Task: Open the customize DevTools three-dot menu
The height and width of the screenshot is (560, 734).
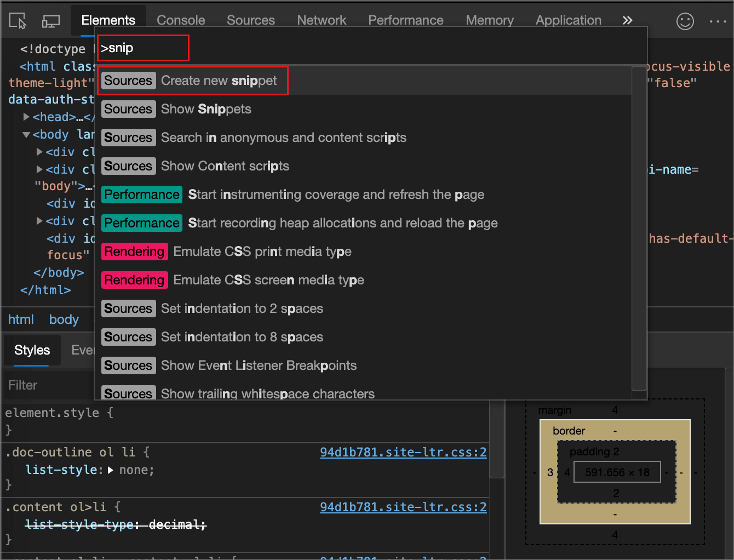Action: [718, 21]
